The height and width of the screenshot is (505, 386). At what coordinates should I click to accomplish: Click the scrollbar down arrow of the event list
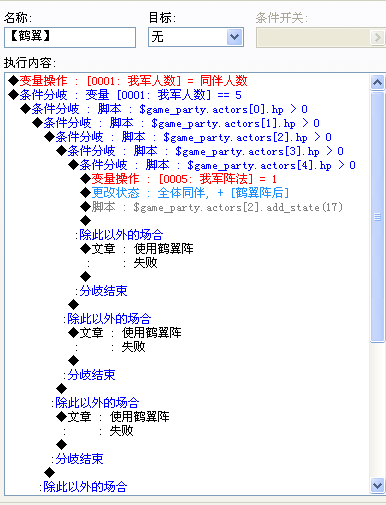[377, 485]
